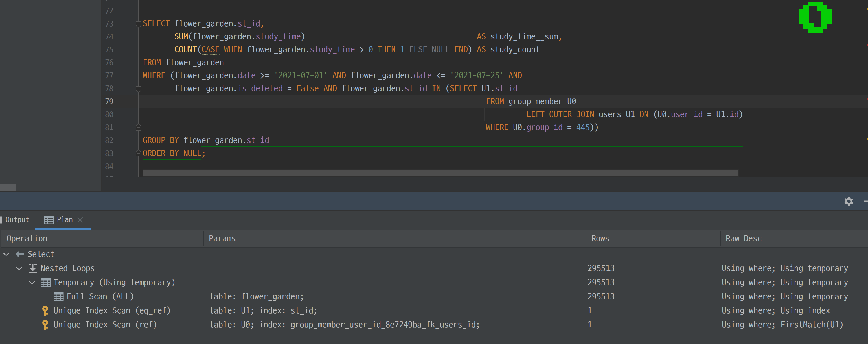Viewport: 868px width, 344px height.
Task: Close the Plan tab
Action: click(x=80, y=220)
